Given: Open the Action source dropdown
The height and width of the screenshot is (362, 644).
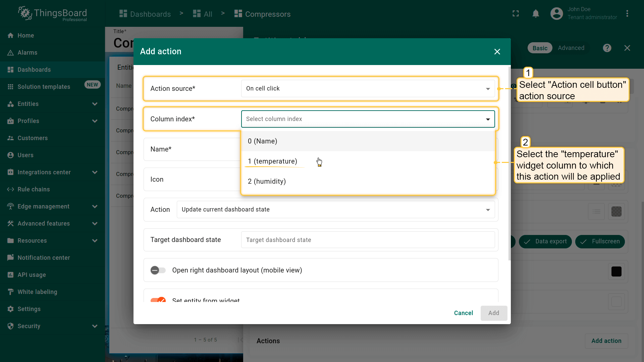Looking at the screenshot, I should coord(368,88).
